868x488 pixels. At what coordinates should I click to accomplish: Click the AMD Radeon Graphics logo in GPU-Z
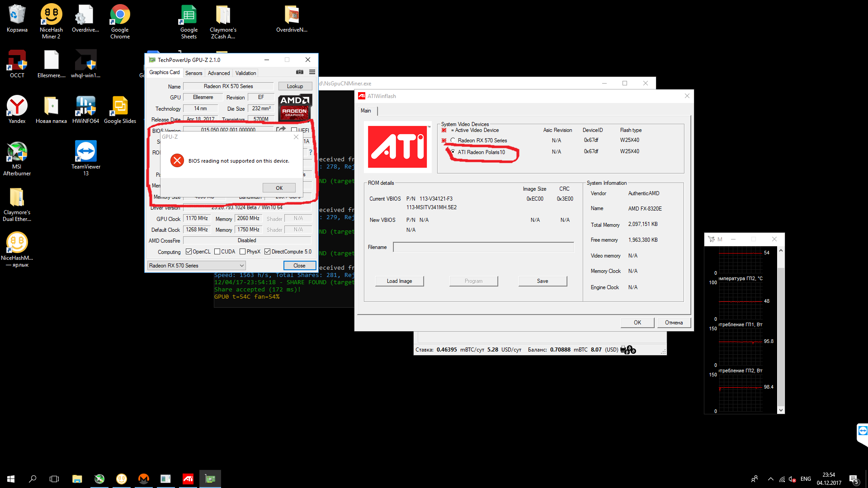pos(295,108)
